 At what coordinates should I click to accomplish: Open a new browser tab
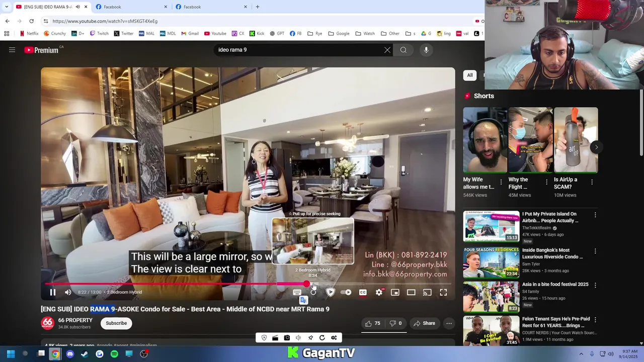(x=258, y=7)
